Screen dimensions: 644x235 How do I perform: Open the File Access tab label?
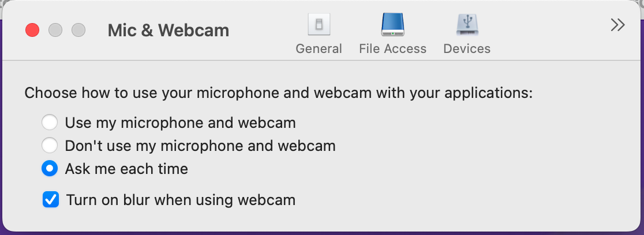(x=392, y=49)
